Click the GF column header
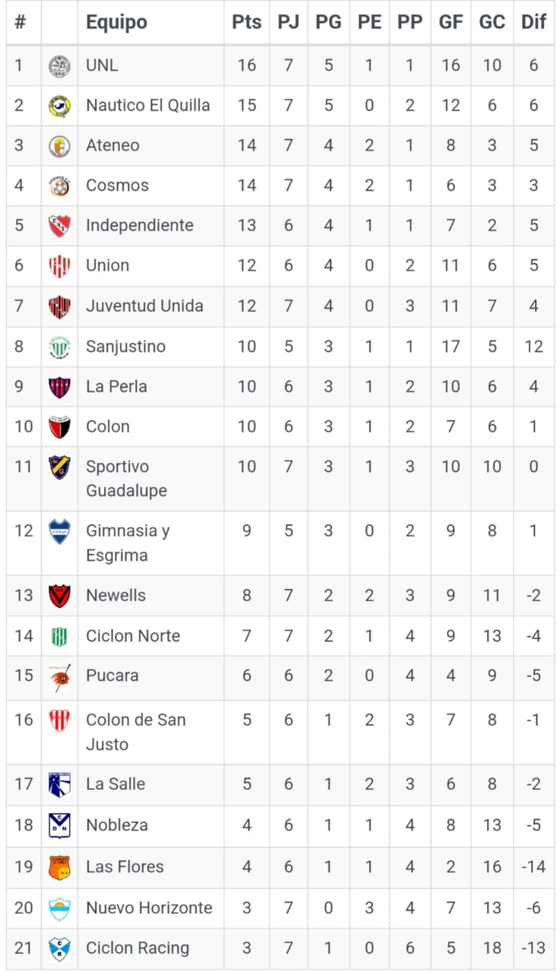560x973 pixels. [x=451, y=22]
